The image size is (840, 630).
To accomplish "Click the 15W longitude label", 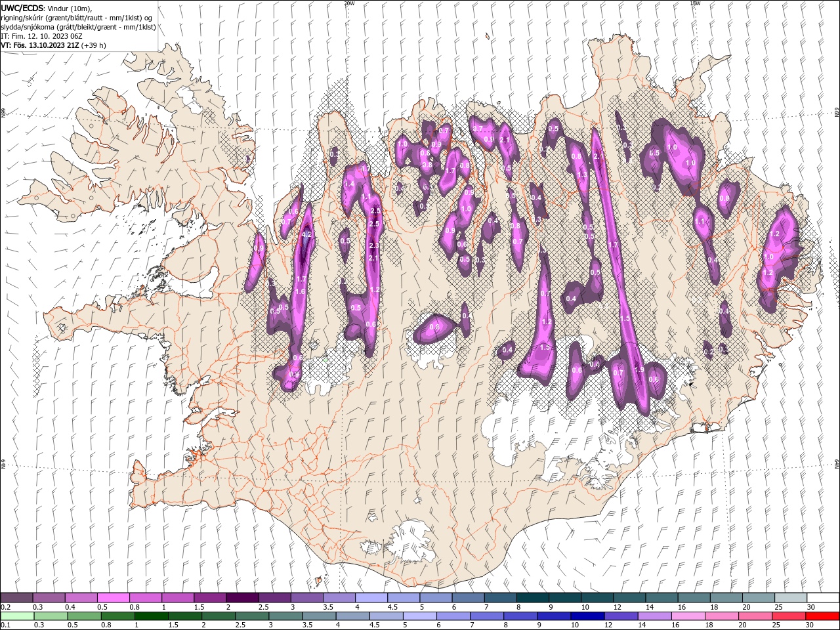I will pos(694,3).
